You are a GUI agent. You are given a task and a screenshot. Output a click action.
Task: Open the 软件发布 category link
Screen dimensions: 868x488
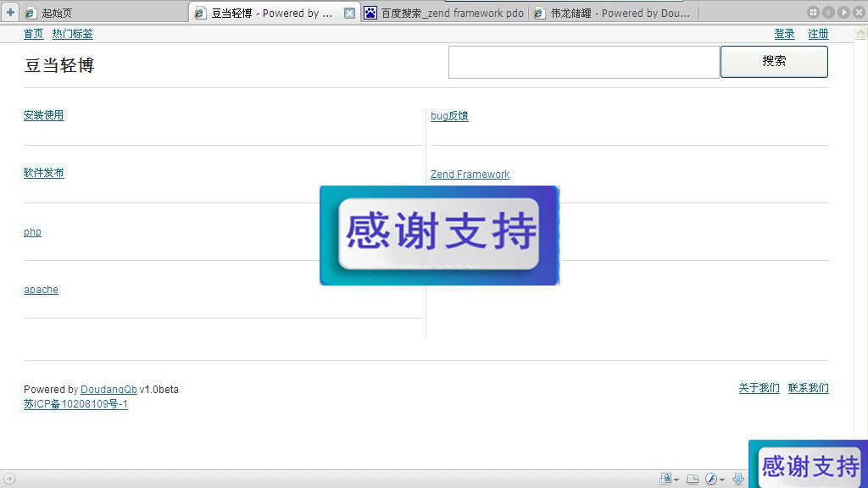(44, 173)
